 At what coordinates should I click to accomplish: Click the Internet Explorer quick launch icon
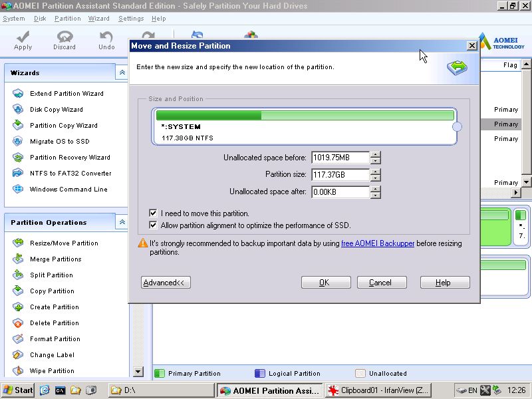45,390
